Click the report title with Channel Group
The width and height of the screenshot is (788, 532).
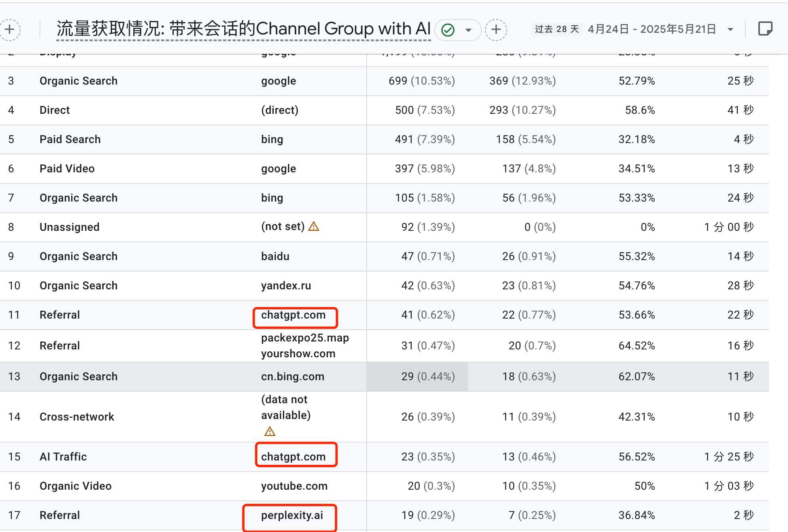(243, 29)
